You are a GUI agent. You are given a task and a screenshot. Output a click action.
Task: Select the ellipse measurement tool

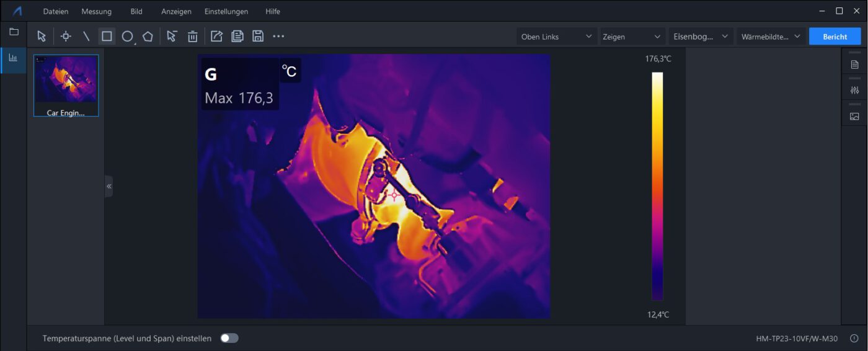[x=128, y=37]
